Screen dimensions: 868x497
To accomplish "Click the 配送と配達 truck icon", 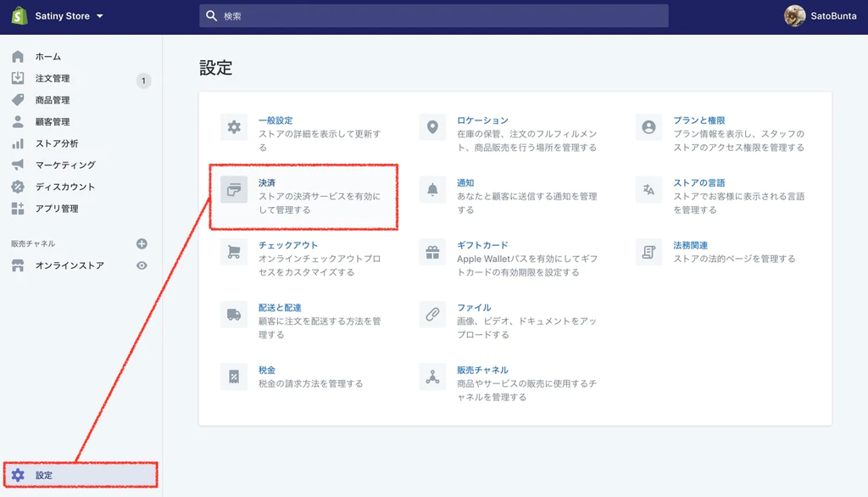I will [233, 315].
